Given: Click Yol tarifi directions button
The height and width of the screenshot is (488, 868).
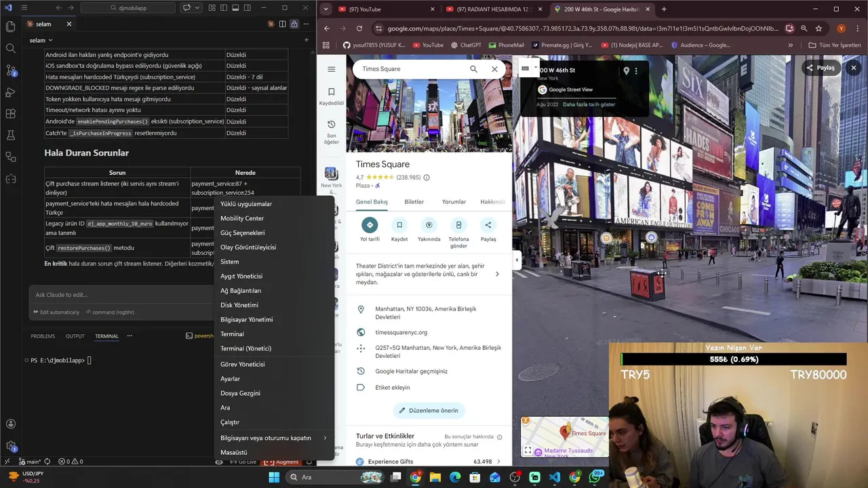Looking at the screenshot, I should pyautogui.click(x=370, y=230).
